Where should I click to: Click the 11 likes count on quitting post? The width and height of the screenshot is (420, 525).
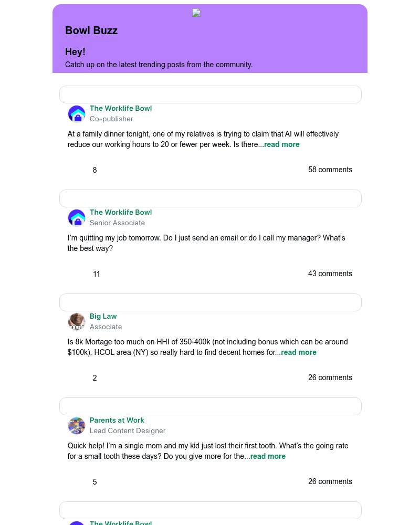(97, 274)
